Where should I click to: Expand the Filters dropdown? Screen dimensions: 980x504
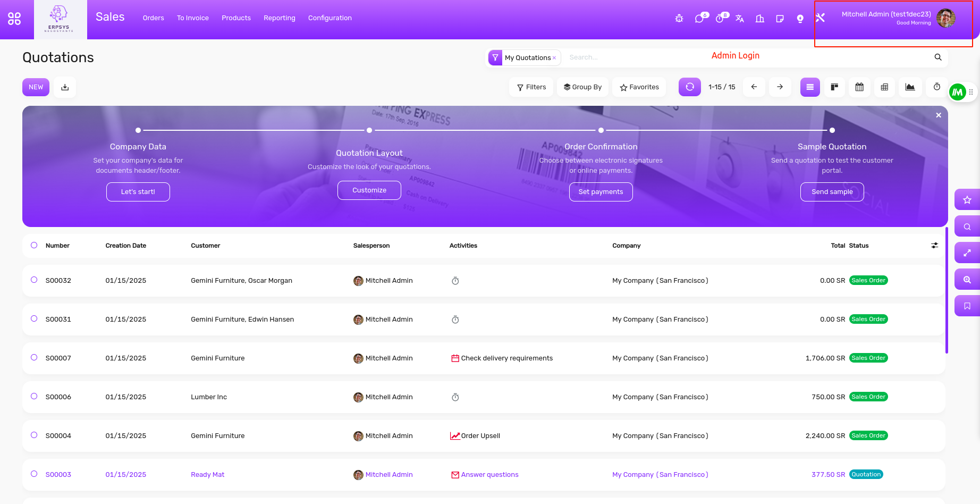pyautogui.click(x=531, y=87)
